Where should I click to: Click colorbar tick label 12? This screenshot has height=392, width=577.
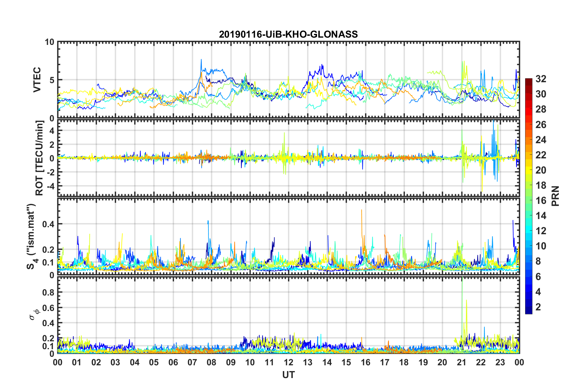541,231
